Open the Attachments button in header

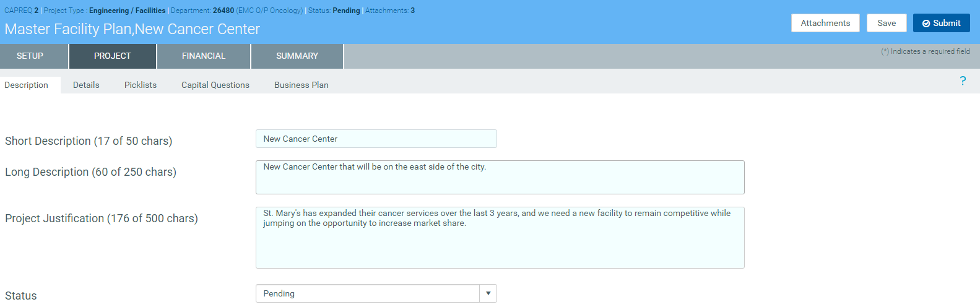[x=825, y=23]
